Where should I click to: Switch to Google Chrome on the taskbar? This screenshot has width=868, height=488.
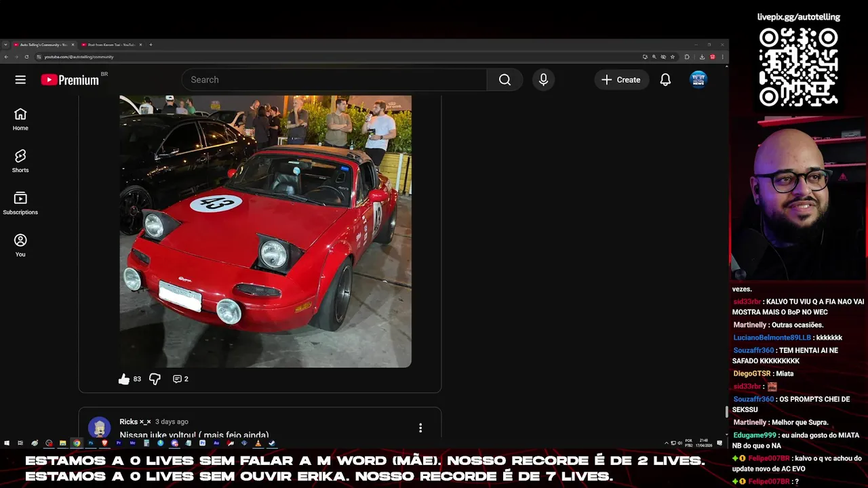tap(77, 443)
